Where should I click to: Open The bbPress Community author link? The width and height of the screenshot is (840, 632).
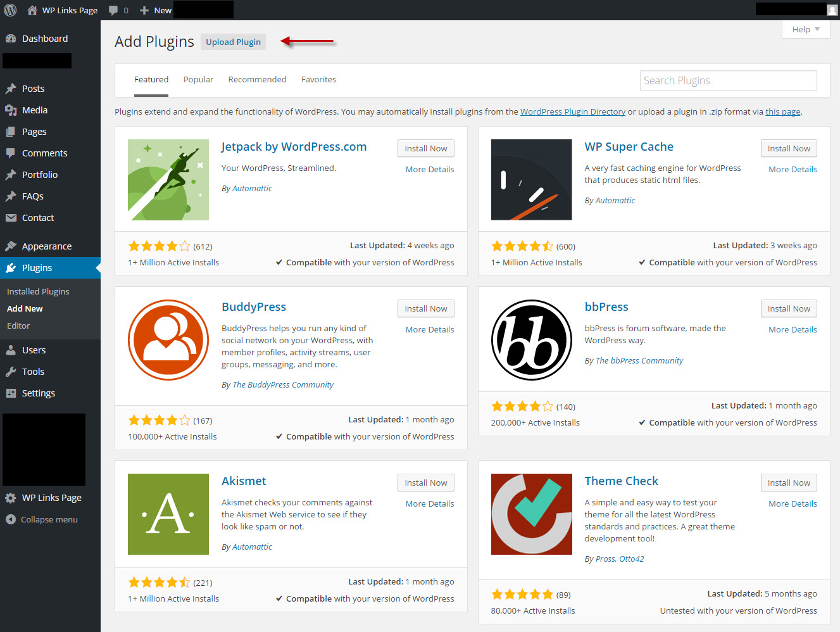(x=639, y=360)
